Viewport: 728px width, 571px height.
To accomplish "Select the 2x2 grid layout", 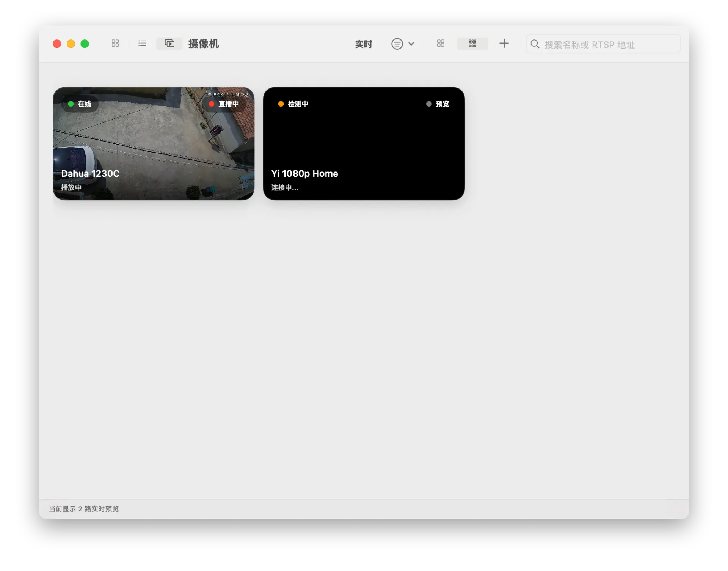I will [440, 43].
